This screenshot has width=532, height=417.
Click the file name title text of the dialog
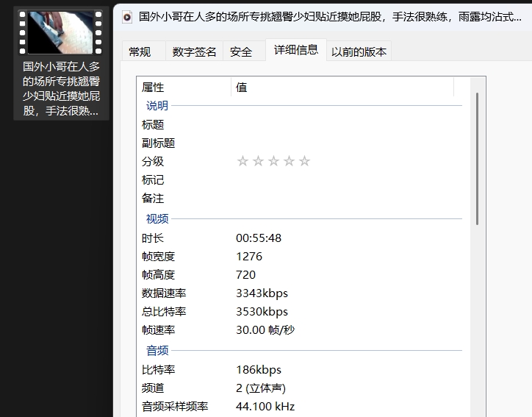330,17
